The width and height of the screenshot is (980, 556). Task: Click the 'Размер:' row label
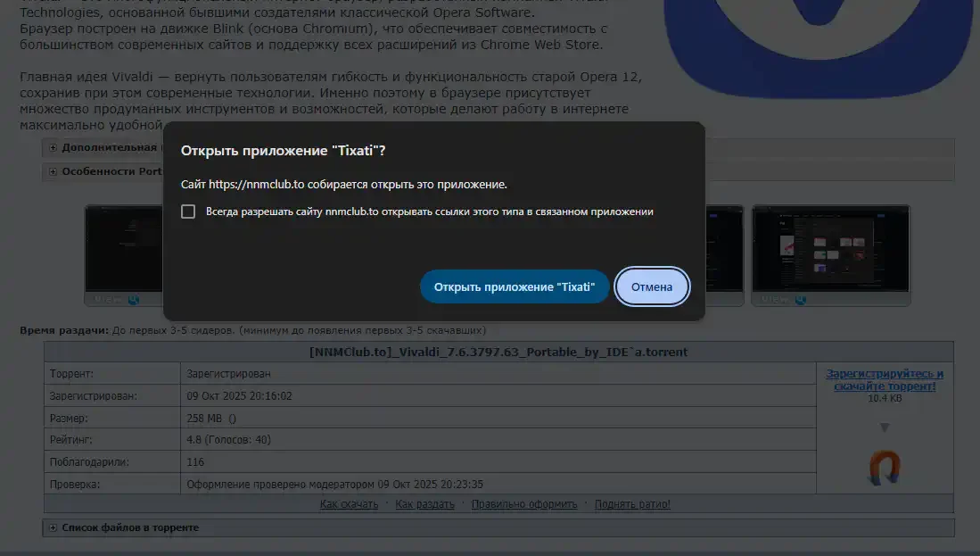coord(69,419)
